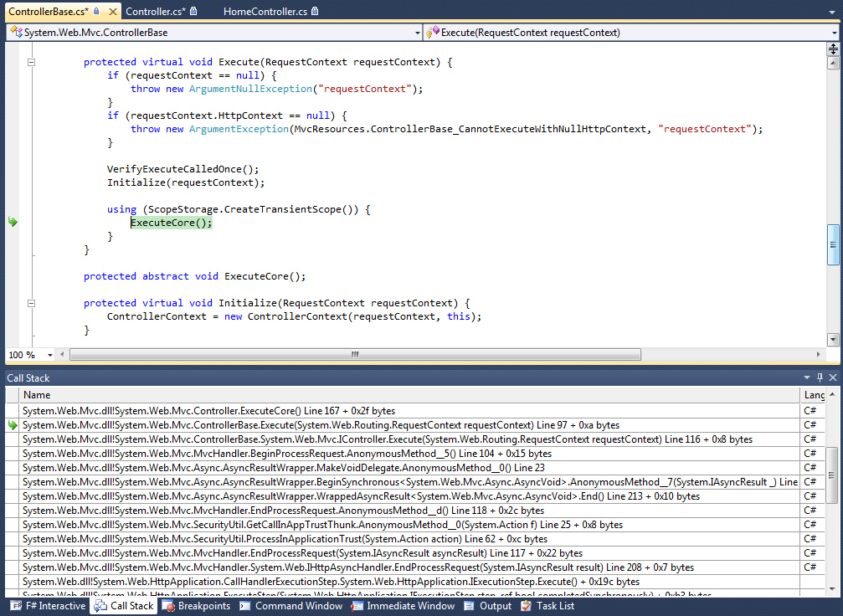Viewport: 843px width, 616px height.
Task: Close the Call Stack panel
Action: click(x=832, y=378)
